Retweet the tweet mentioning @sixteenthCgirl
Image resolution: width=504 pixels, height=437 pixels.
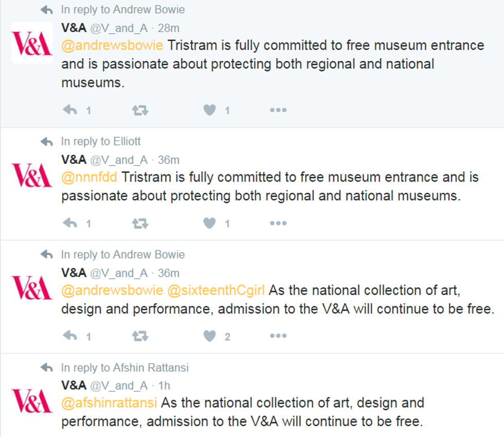140,336
